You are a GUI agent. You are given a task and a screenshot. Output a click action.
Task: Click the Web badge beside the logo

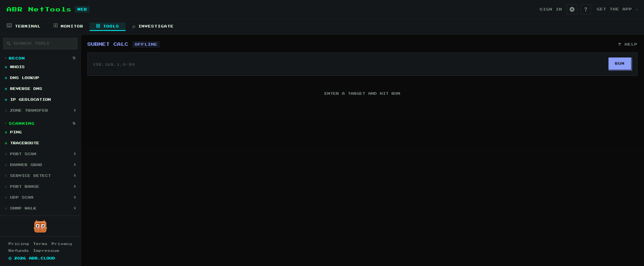tap(82, 9)
